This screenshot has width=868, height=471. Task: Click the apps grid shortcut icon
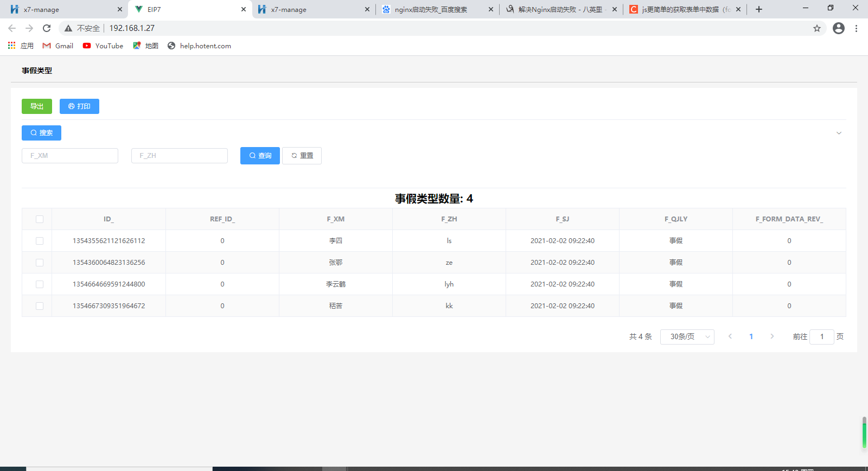click(x=12, y=46)
